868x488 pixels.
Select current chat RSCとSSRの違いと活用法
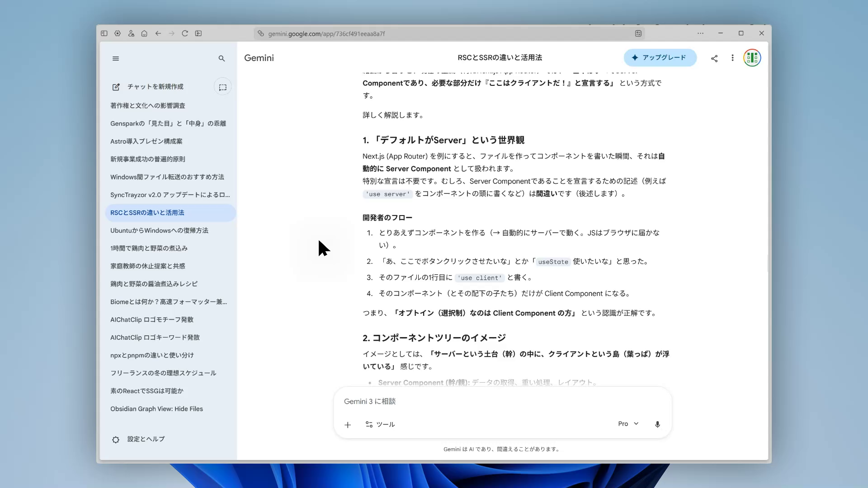click(170, 213)
